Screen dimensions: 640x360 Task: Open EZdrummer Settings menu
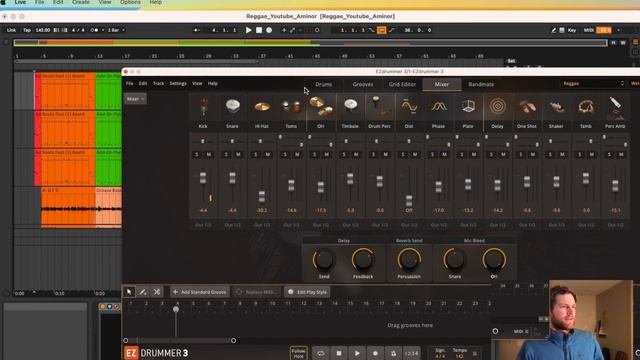pyautogui.click(x=178, y=84)
